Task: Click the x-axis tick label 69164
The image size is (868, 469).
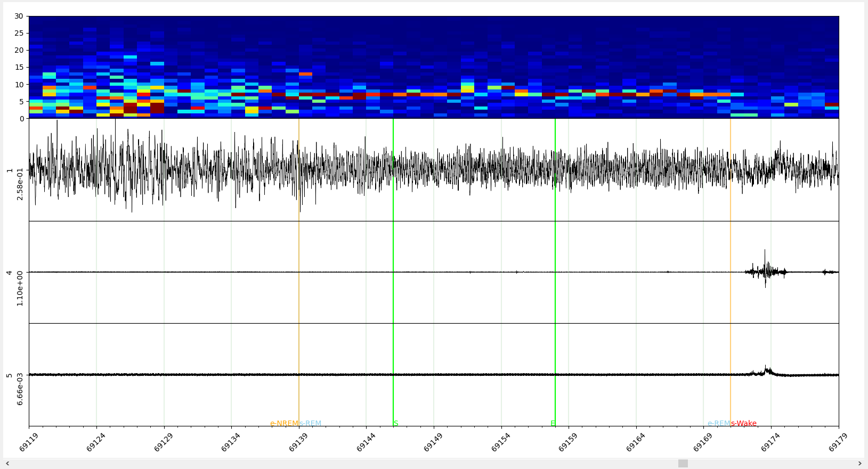Action: pos(636,442)
